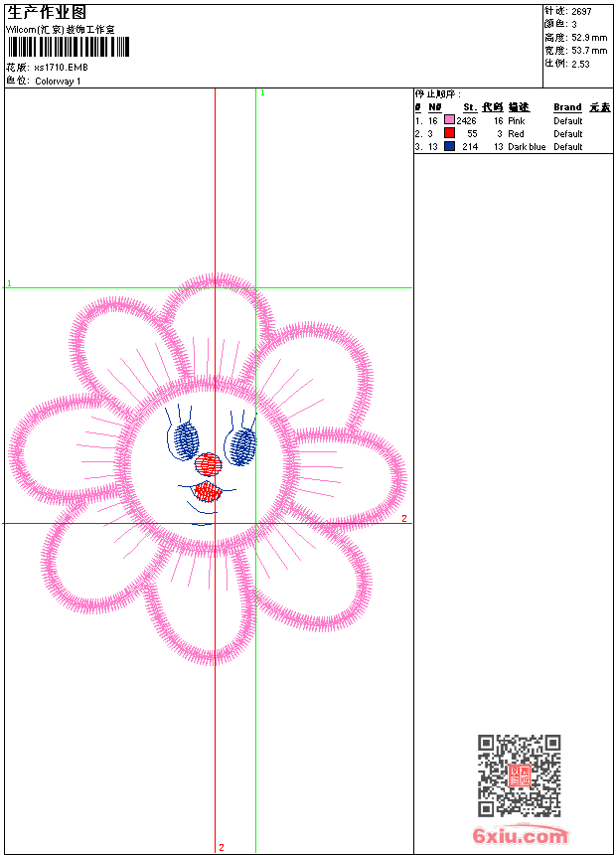Click the stitch count value 2697
Image resolution: width=616 pixels, height=855 pixels.
coord(581,12)
